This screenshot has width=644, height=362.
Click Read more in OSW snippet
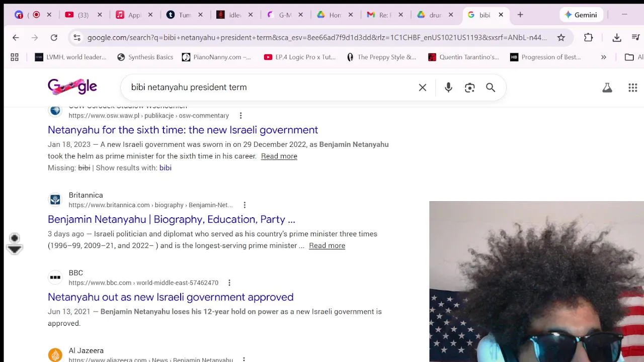pyautogui.click(x=279, y=156)
